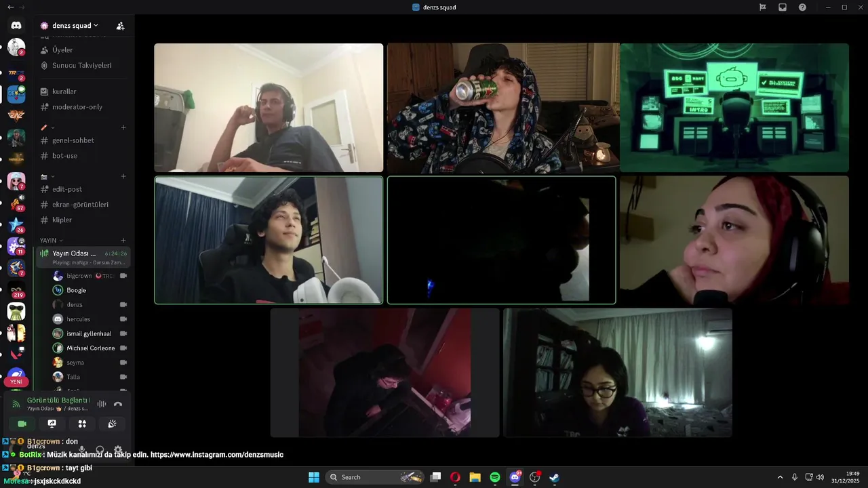
Task: Add a channel to the pencil category
Action: tap(123, 127)
